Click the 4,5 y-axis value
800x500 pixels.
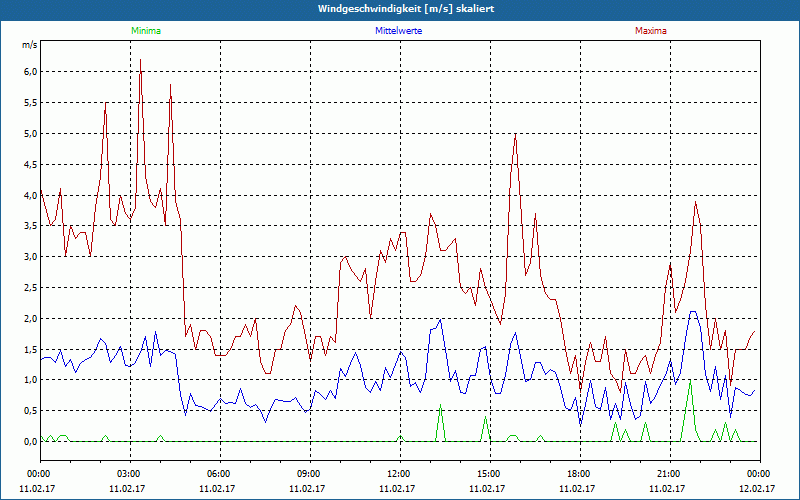(31, 164)
